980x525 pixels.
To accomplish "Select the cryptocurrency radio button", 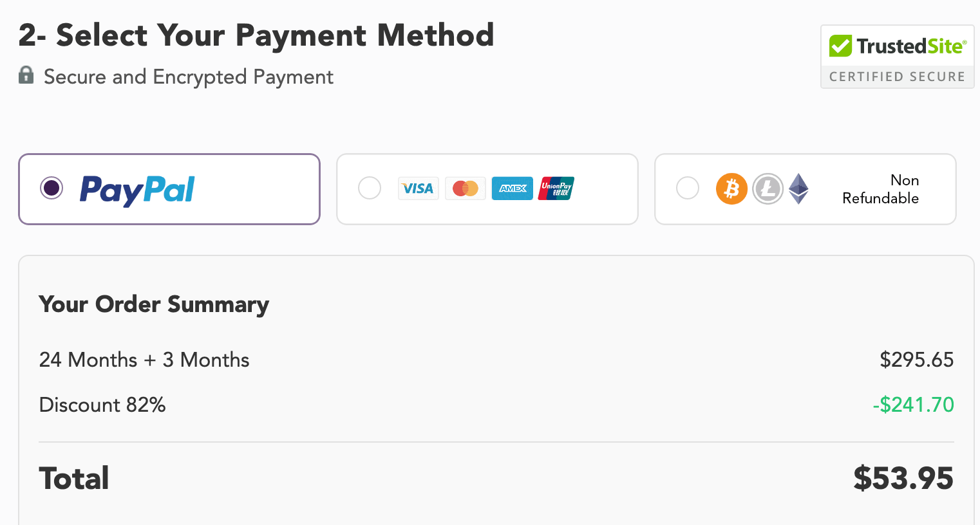I will 688,189.
